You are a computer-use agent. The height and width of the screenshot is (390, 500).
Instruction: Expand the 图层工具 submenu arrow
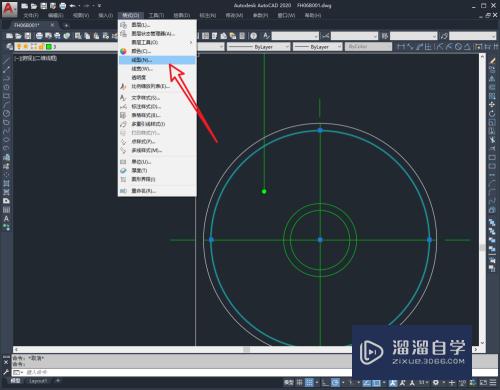pos(191,42)
